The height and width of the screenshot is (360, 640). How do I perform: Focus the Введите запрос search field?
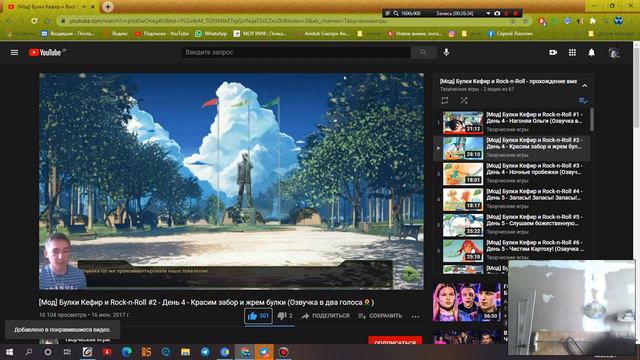pos(296,52)
